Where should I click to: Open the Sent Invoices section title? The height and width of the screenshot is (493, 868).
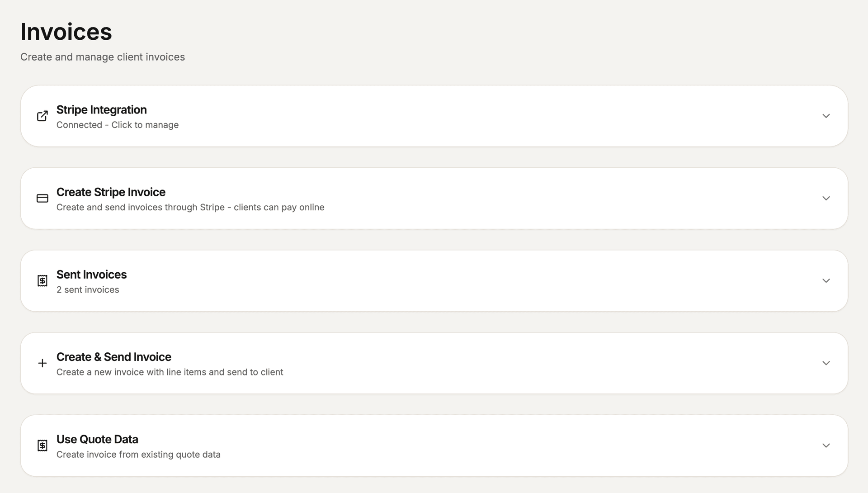point(91,275)
